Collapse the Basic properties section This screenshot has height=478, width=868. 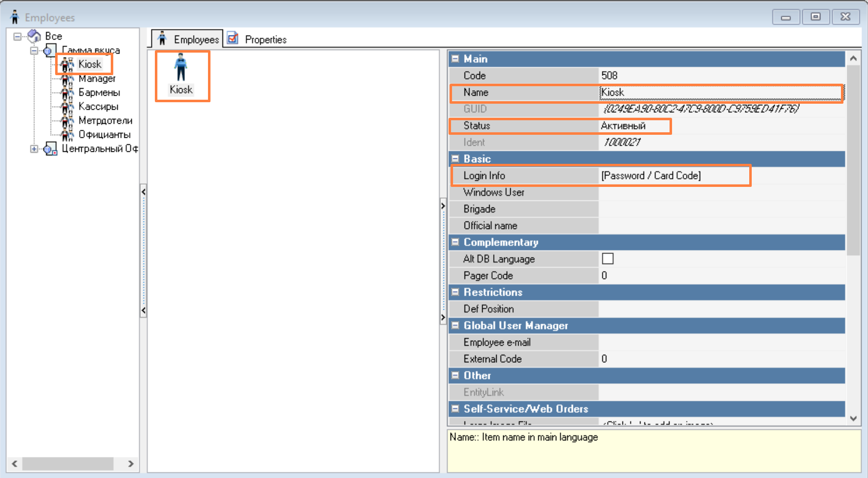(455, 159)
